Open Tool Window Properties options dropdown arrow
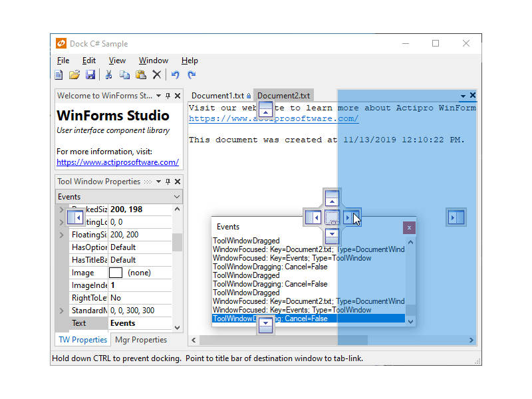This screenshot has width=532, height=399. point(158,182)
